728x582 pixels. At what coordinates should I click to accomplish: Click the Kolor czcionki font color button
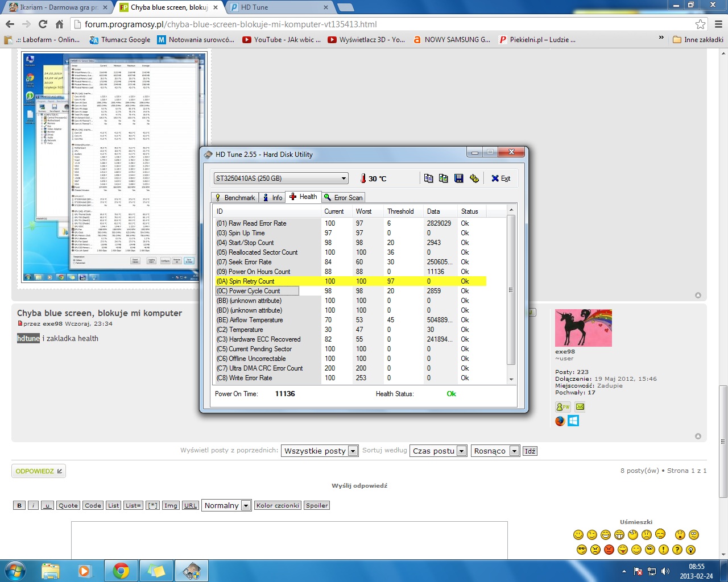(278, 506)
